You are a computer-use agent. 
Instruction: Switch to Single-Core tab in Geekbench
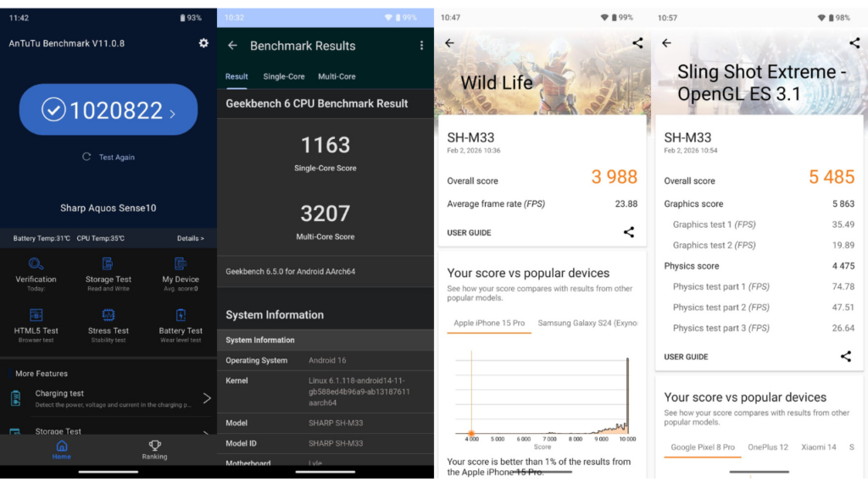point(284,77)
